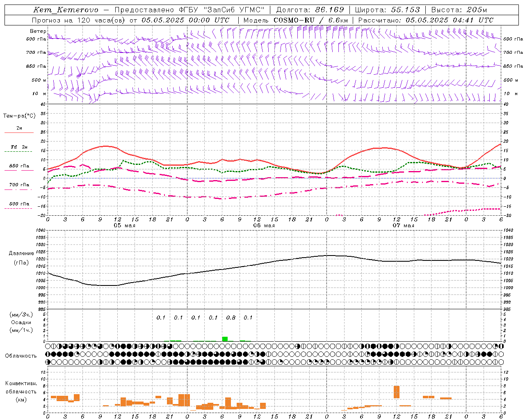Click the tallest orange convective cloud bar
Viewport: 525px width, 420px height.
[x=396, y=392]
